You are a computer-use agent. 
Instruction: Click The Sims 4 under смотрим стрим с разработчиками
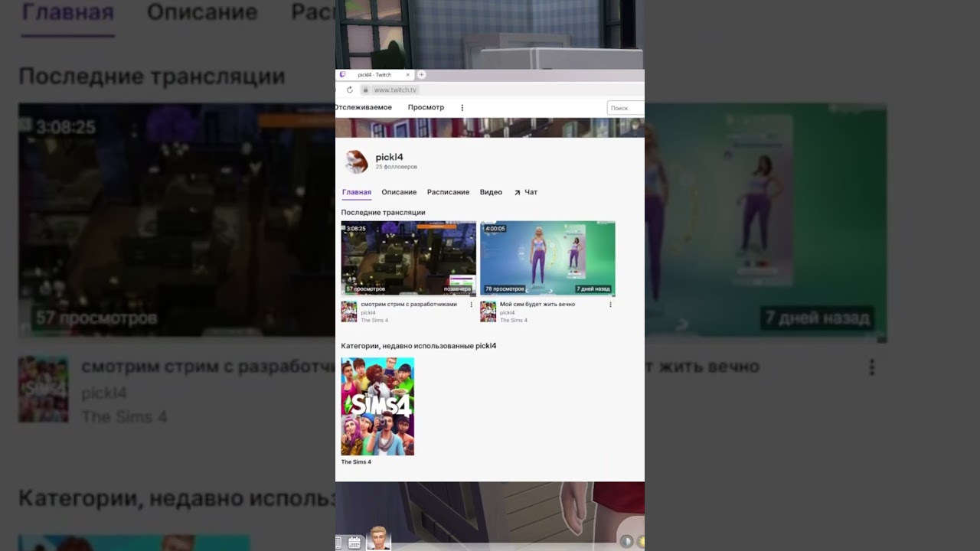374,321
